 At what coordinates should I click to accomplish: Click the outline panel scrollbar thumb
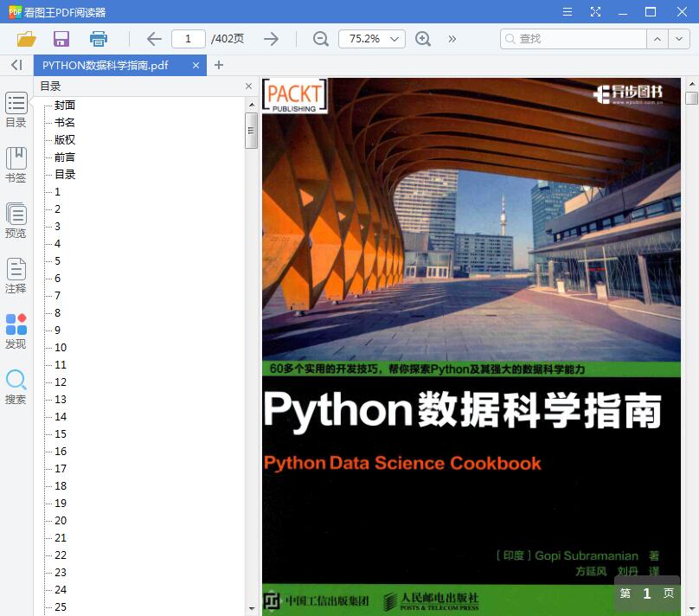252,131
